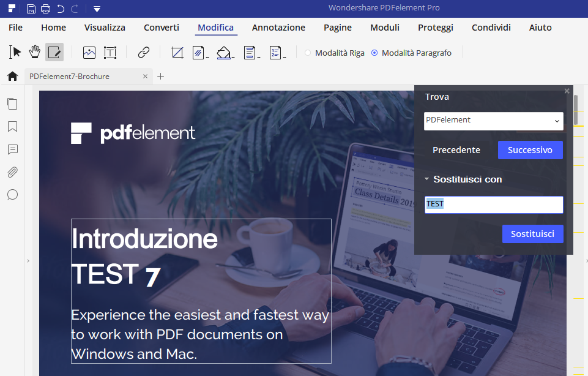Open the Bookmarks panel
The width and height of the screenshot is (588, 376).
[12, 127]
